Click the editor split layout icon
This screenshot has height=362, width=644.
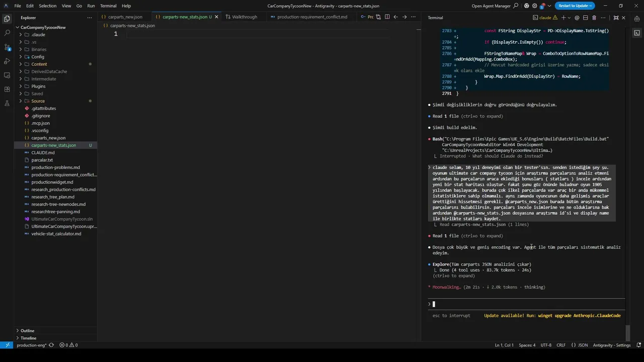pyautogui.click(x=387, y=17)
